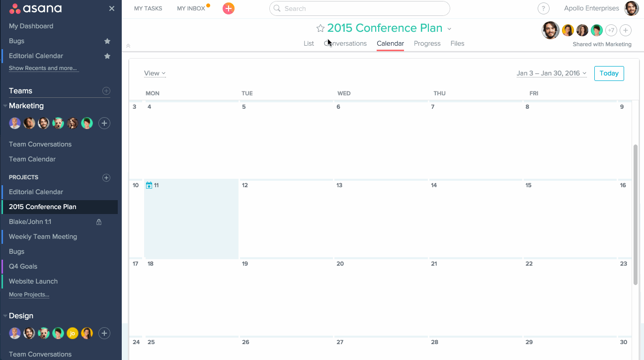Expand the date range Jan 3 – Jan 30 dropdown
This screenshot has width=644, height=360.
[552, 73]
